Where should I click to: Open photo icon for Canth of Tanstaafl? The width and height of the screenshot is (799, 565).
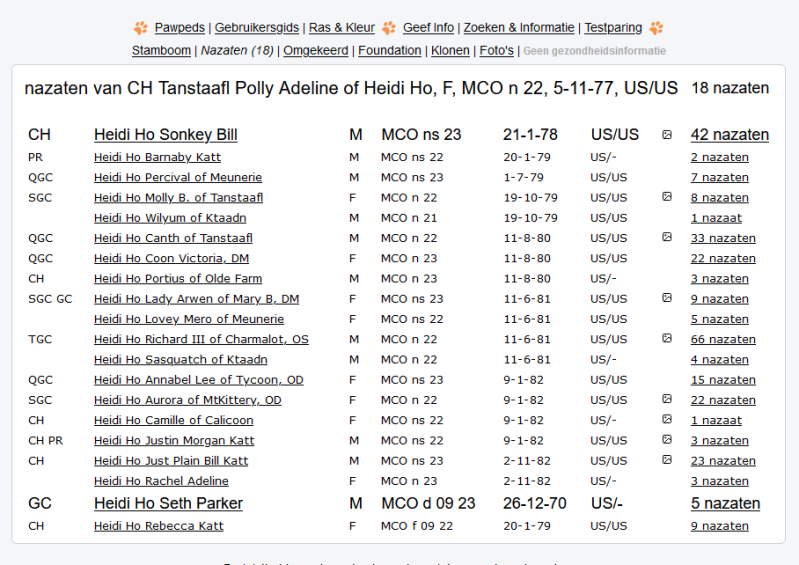[667, 238]
